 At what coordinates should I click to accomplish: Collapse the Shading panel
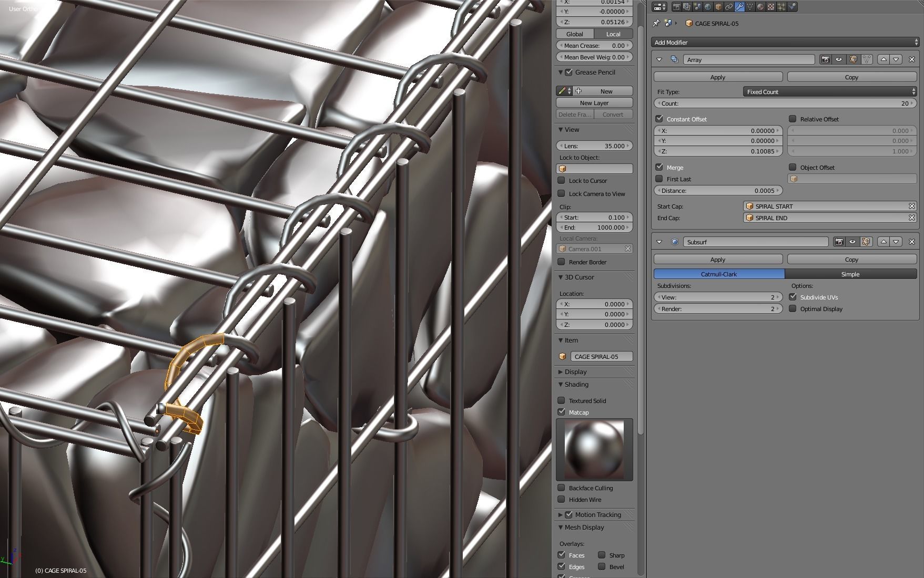point(561,384)
